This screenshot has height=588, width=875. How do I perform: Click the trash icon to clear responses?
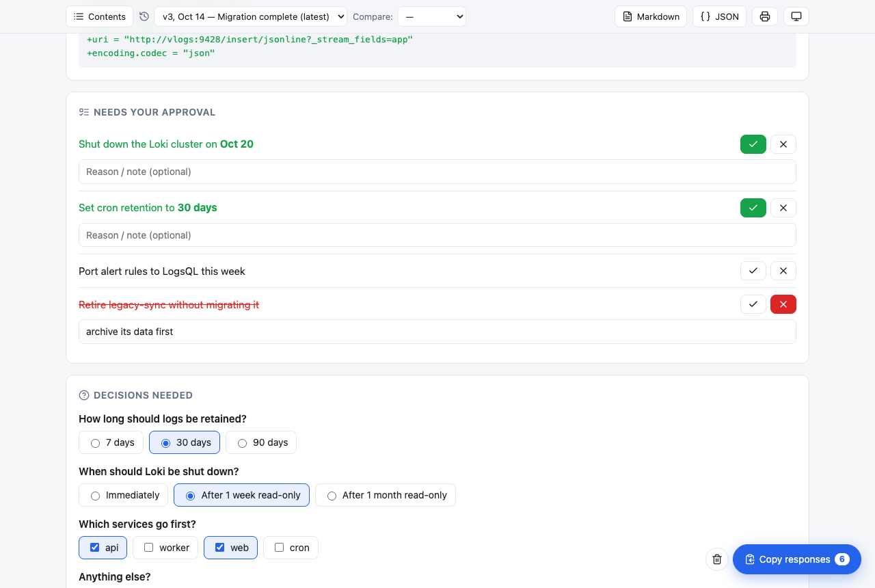(x=717, y=559)
